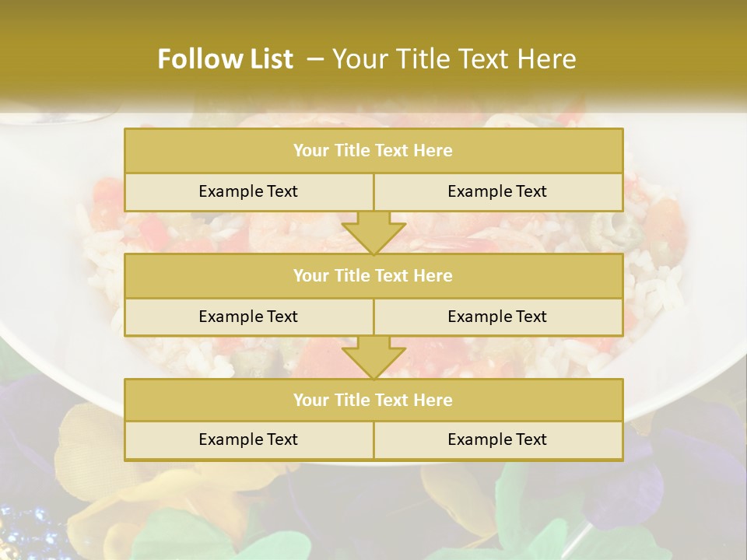Select the first block's title bar
This screenshot has height=560, width=747.
point(373,151)
